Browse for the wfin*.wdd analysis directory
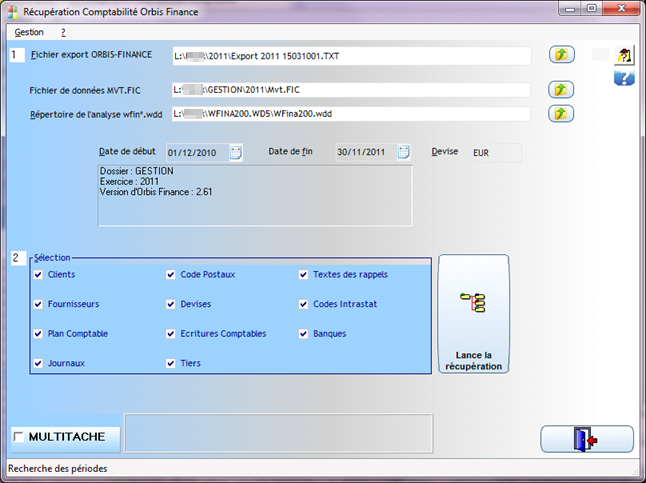Screen dimensions: 646x483 tap(561, 113)
